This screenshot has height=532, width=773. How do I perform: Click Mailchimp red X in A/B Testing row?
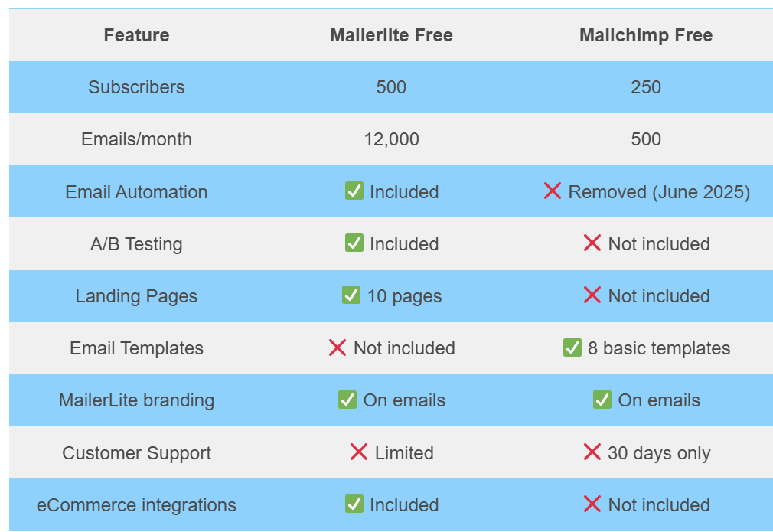(x=592, y=243)
